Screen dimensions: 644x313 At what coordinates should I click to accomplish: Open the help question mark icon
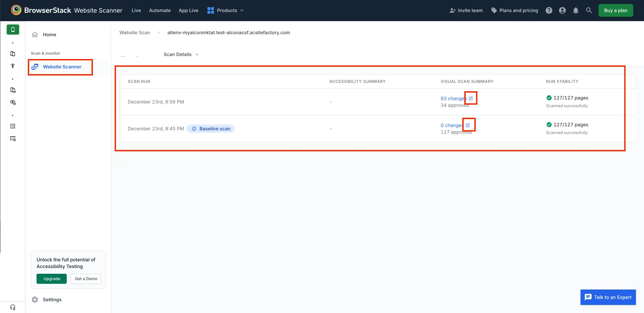549,10
